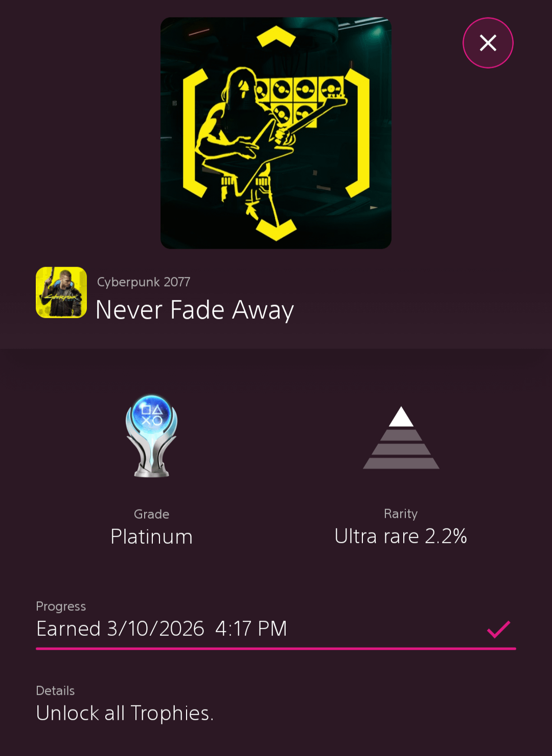Open the Never Fade Away trophy artwork
Screen dimensions: 552x756
point(276,133)
